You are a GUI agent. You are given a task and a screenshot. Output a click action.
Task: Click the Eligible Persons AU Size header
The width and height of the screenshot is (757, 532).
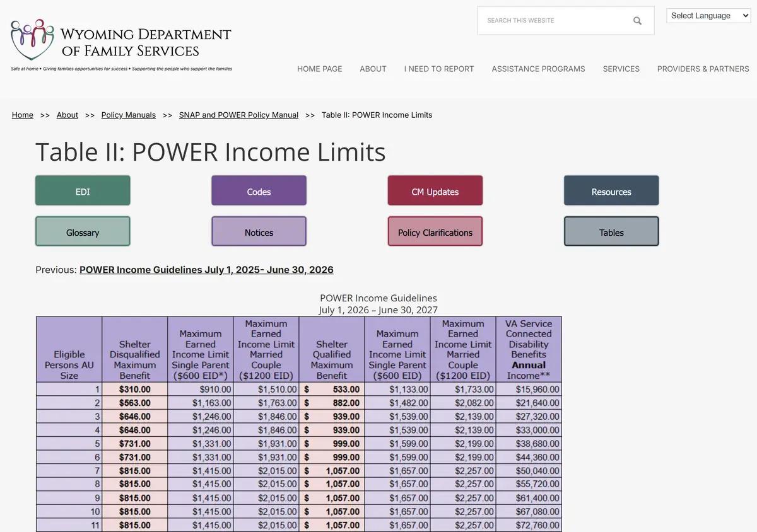[x=69, y=349]
